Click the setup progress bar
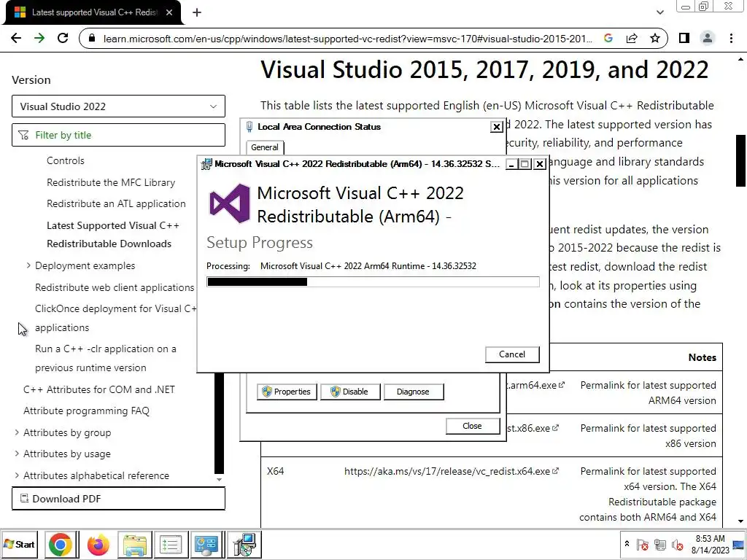The width and height of the screenshot is (747, 560). [x=373, y=282]
